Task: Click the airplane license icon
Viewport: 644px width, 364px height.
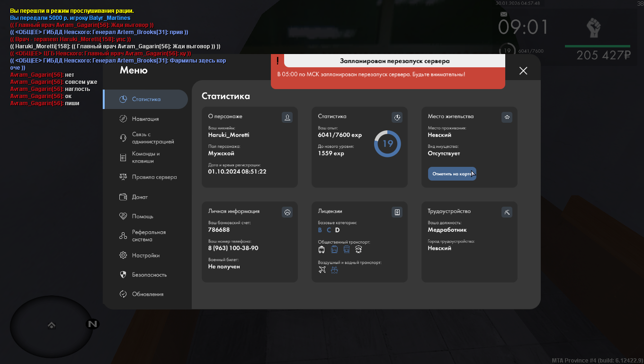Action: [x=322, y=270]
